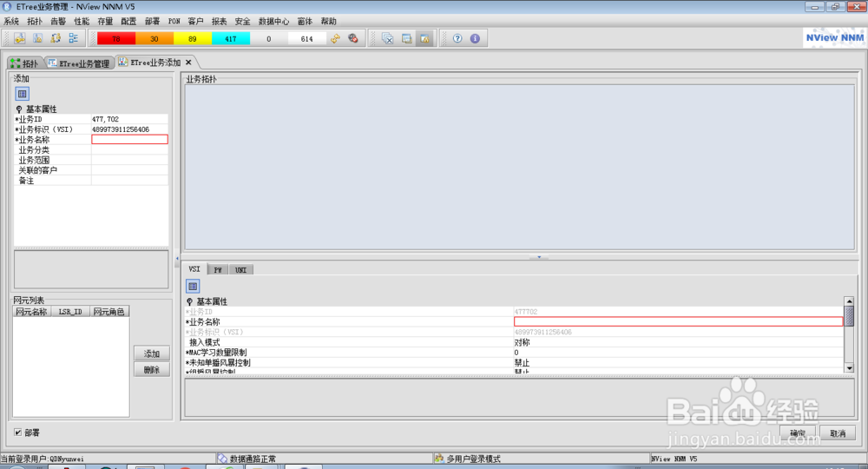Open the 报表 menu
Image resolution: width=868 pixels, height=469 pixels.
[220, 21]
